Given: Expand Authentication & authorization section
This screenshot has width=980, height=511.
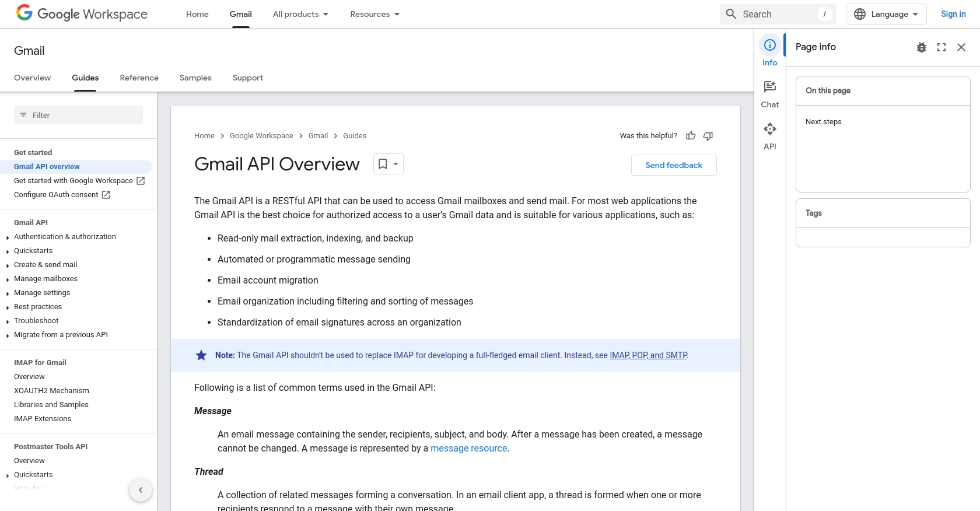Looking at the screenshot, I should 7,237.
